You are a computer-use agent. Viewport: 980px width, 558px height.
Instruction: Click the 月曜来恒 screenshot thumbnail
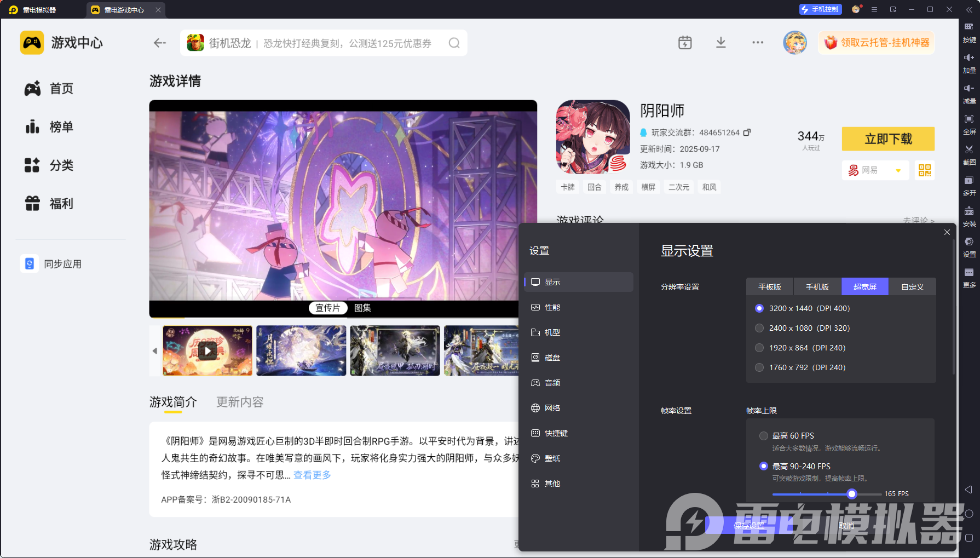coord(301,351)
